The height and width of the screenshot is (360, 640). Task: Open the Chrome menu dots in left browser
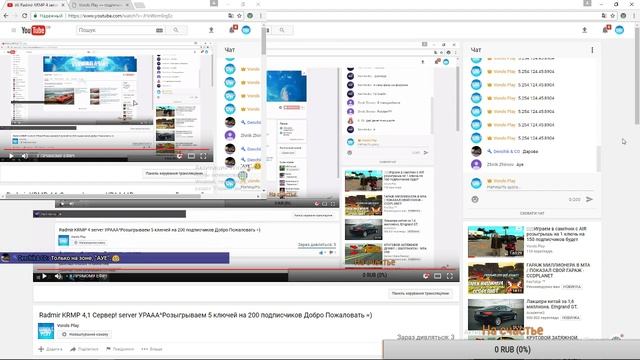(260, 16)
